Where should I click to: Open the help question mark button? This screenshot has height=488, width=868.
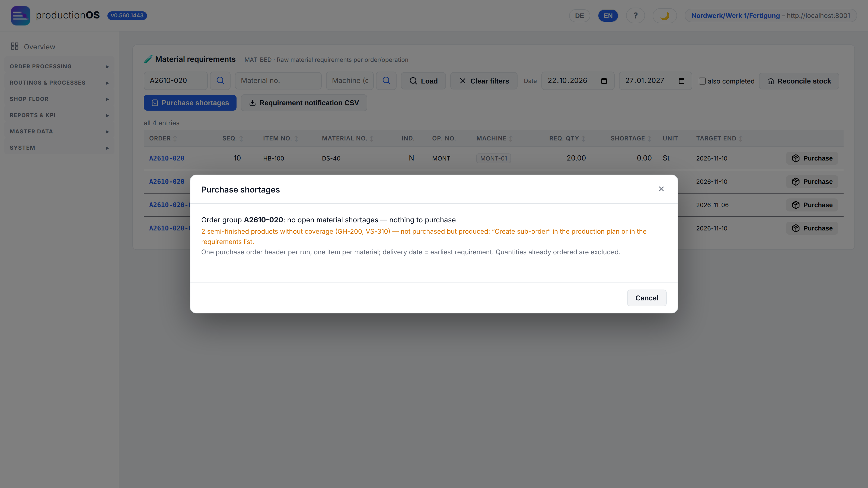click(635, 15)
